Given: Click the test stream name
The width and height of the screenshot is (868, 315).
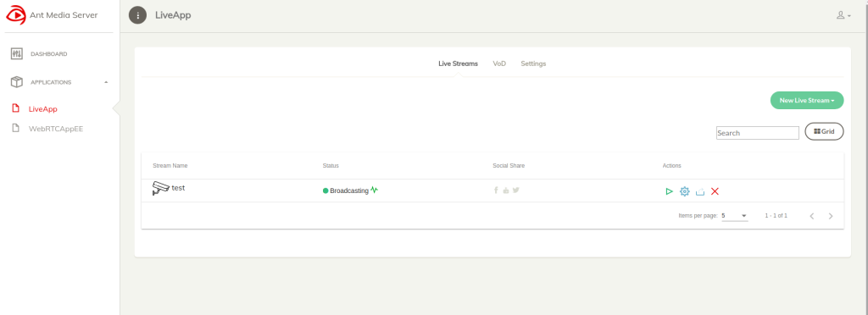Looking at the screenshot, I should tap(178, 188).
